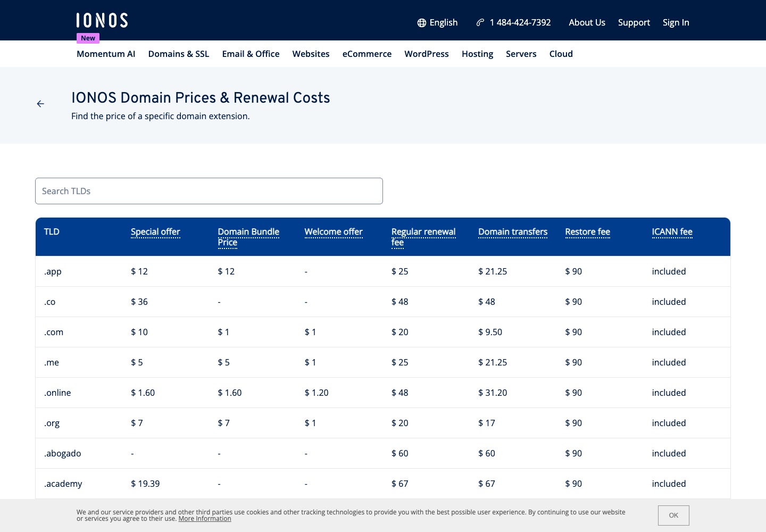766x532 pixels.
Task: Click the globe language icon
Action: click(x=422, y=23)
